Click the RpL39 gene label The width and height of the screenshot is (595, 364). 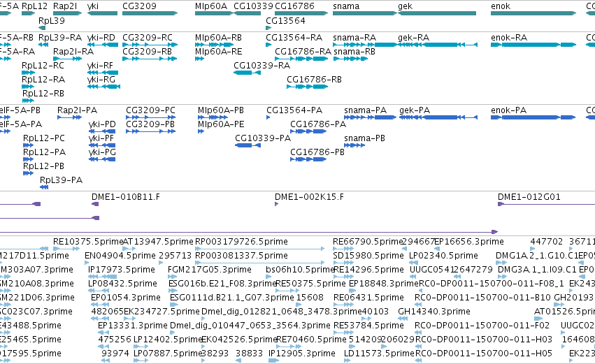tap(52, 21)
